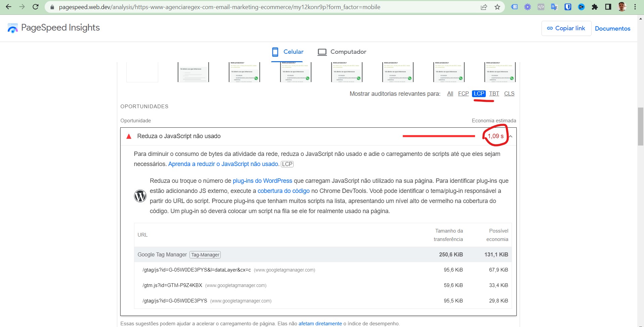Go back using the browser back arrow
Screen dimensions: 644x327
coord(9,7)
